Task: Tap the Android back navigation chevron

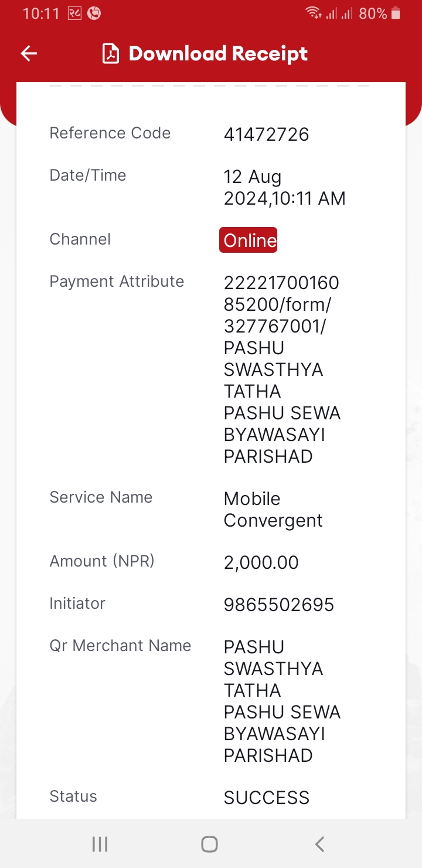Action: (319, 844)
